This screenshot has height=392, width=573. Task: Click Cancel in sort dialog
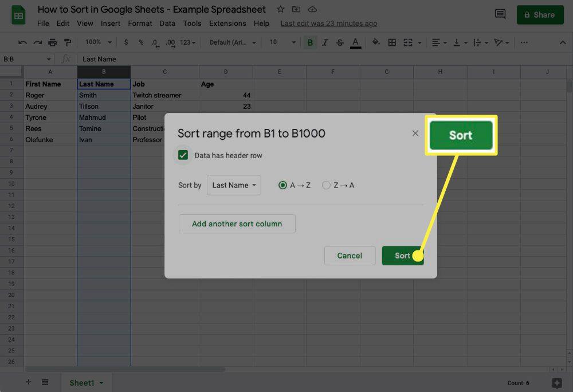coord(350,256)
